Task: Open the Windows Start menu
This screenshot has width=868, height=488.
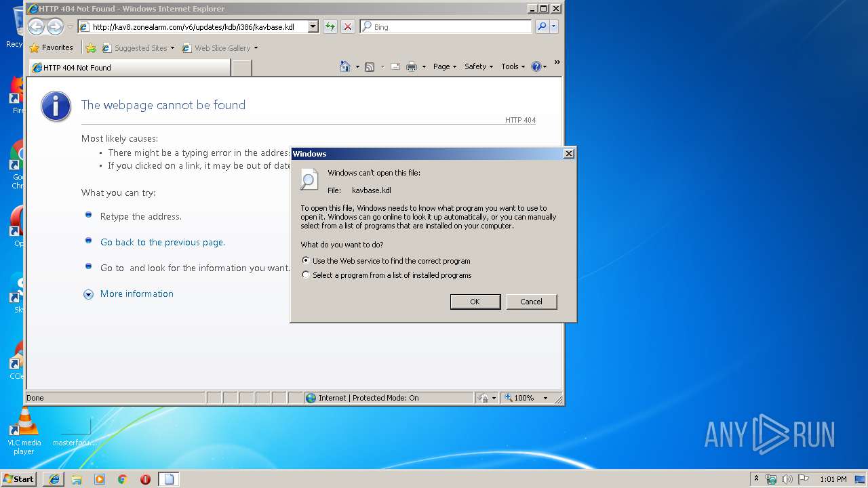Action: pos(19,479)
